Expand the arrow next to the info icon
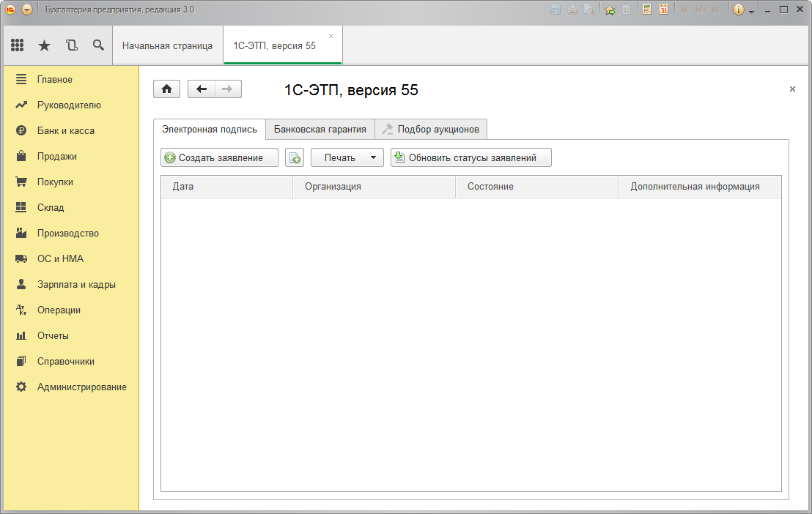Screen dimensions: 812x514 751,11
